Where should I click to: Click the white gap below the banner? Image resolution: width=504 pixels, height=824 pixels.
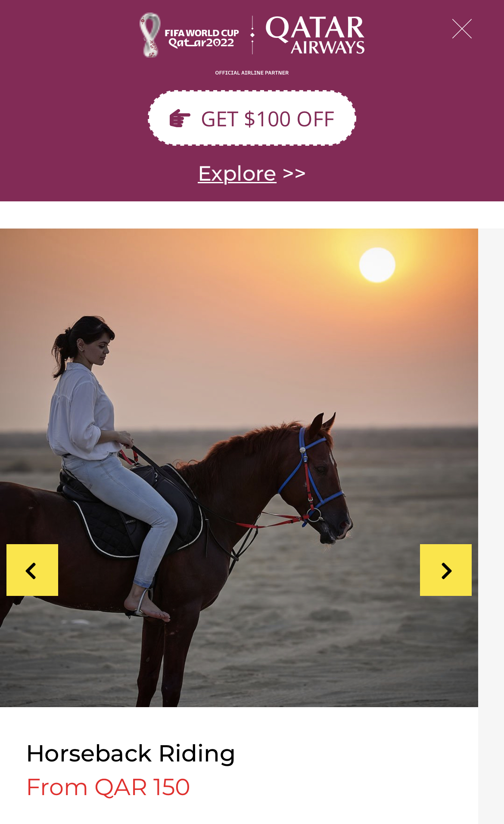(252, 215)
